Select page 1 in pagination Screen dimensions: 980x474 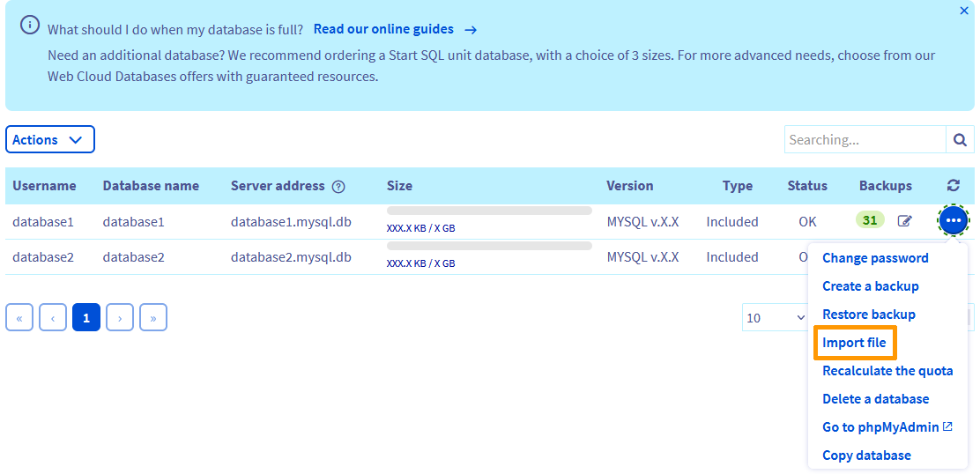[x=86, y=318]
